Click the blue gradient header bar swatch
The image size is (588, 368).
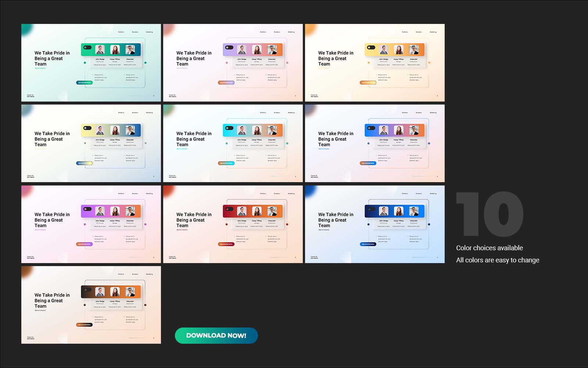[394, 130]
